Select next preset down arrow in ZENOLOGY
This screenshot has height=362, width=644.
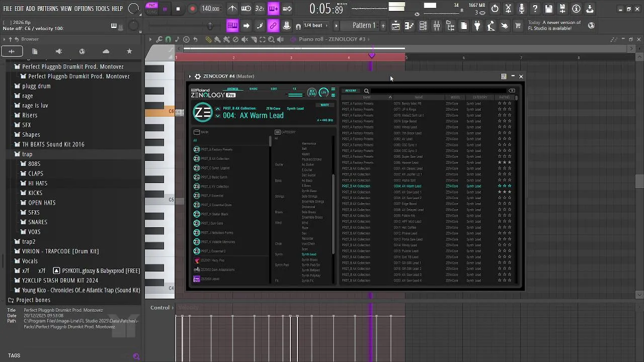218,116
